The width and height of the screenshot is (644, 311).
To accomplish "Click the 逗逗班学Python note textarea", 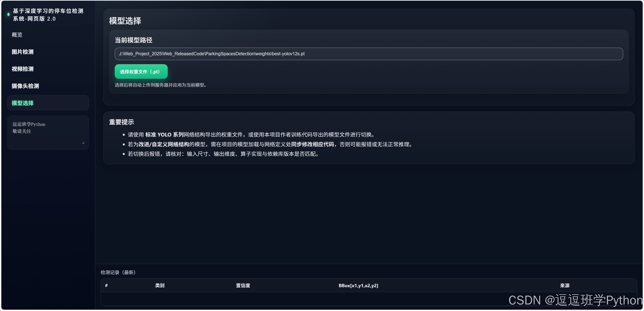I will coord(48,132).
